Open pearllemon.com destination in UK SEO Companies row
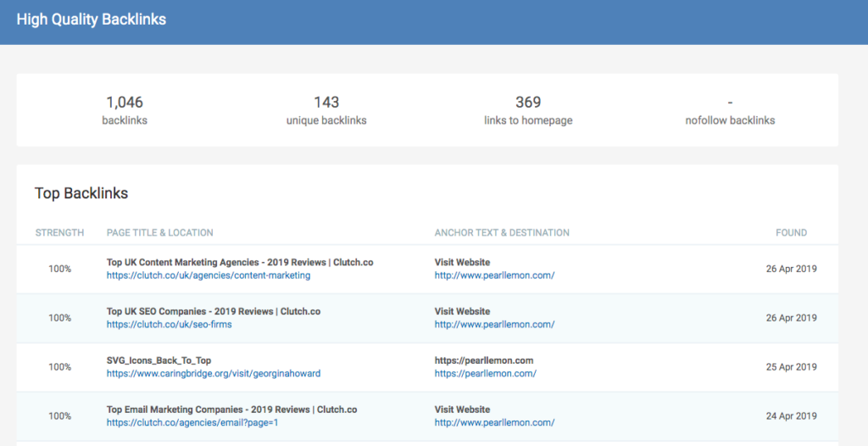The width and height of the screenshot is (868, 446). tap(494, 325)
